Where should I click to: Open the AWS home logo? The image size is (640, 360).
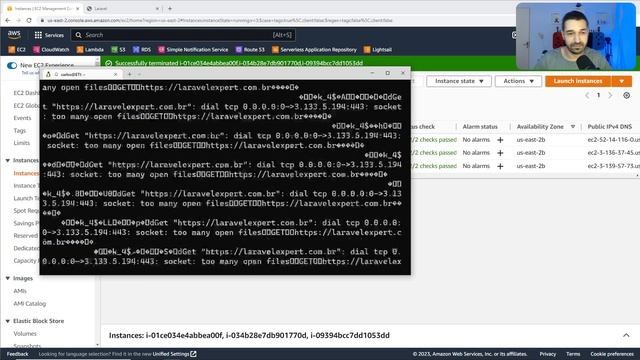pyautogui.click(x=14, y=35)
